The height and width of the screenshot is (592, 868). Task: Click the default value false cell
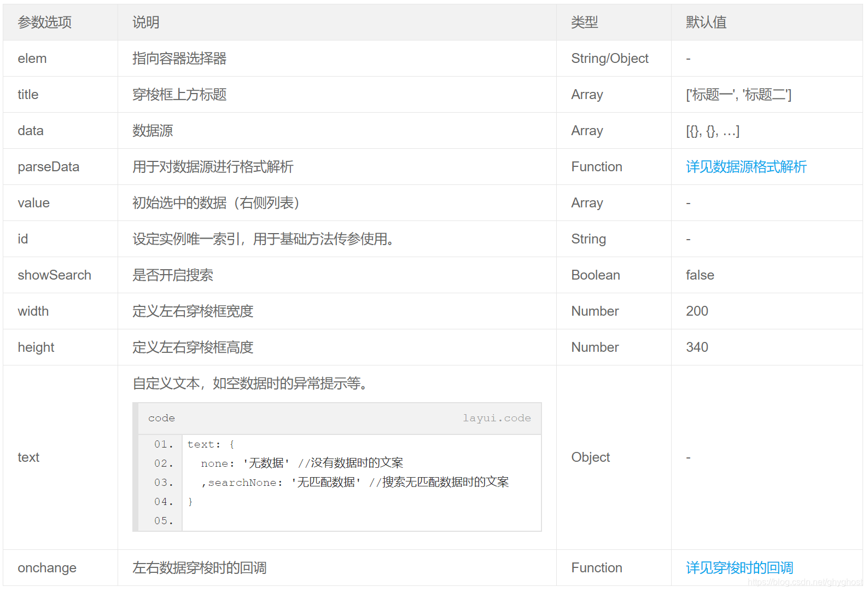[700, 275]
